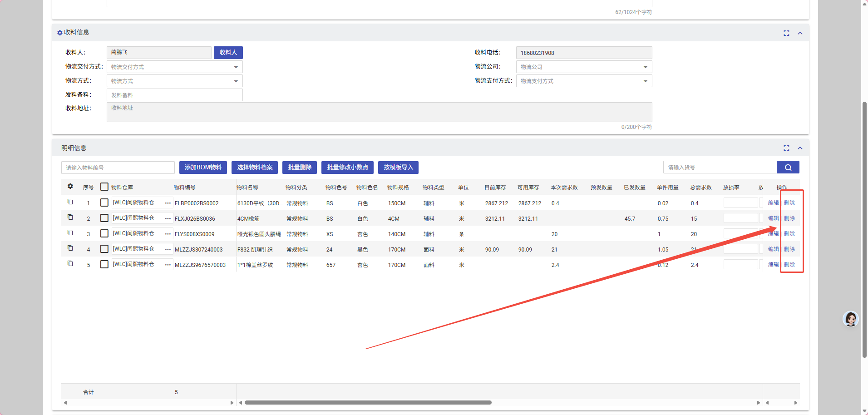Maximize the 明细信息 panel with fullscreen icon
Viewport: 868px width, 415px height.
click(786, 148)
